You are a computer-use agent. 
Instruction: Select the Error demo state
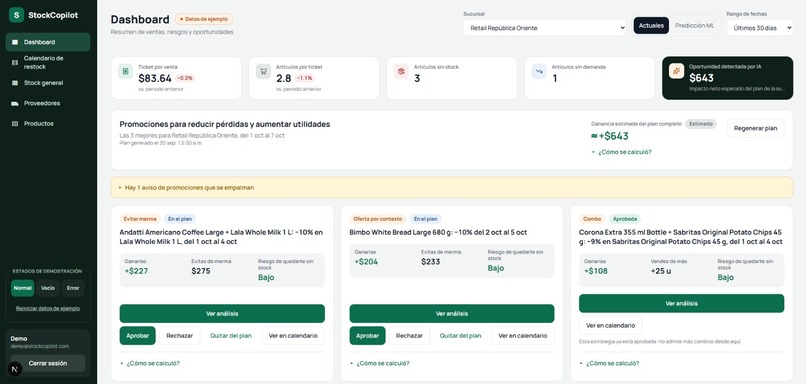click(x=73, y=288)
